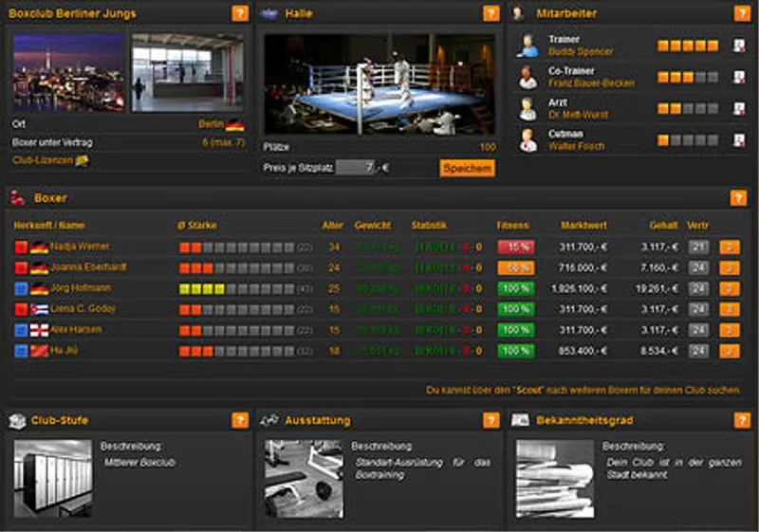759x532 pixels.
Task: Click the Cuban flag in Liena C. Godoy's row
Action: (39, 309)
